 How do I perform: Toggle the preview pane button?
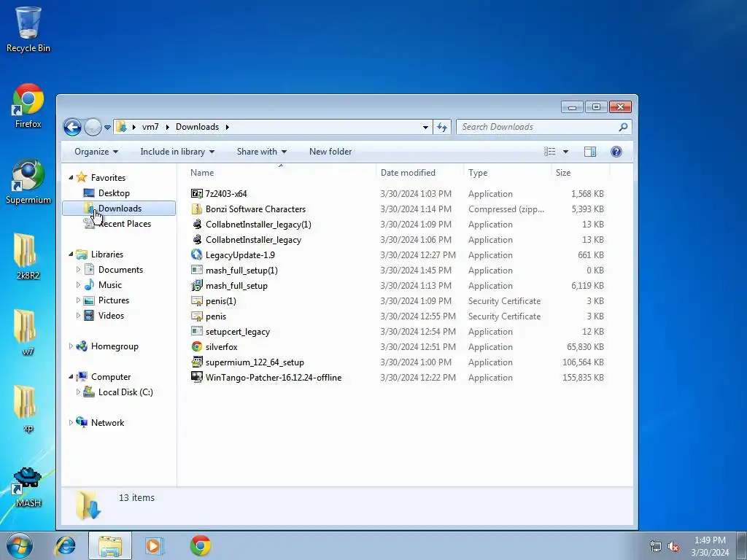click(589, 152)
